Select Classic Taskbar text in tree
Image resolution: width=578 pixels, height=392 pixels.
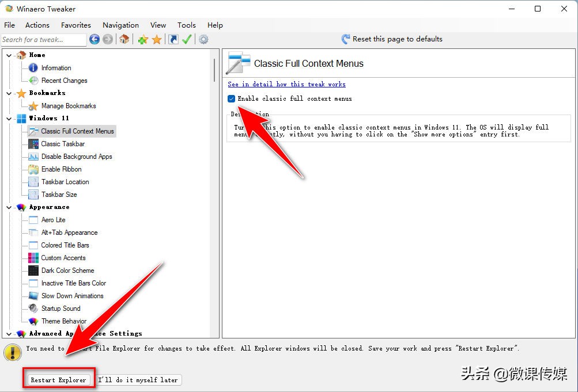tap(63, 144)
